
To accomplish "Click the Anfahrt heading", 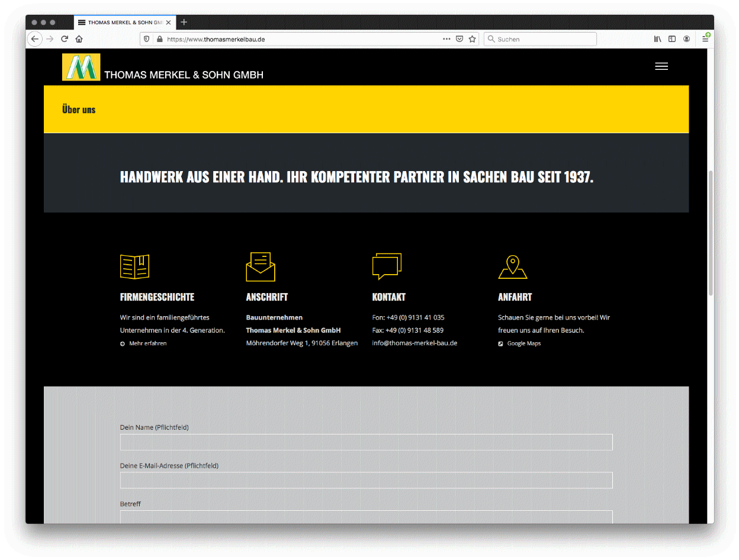I will [x=515, y=297].
